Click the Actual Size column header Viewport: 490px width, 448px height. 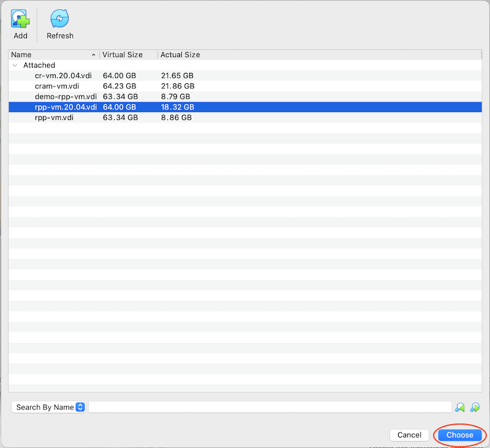[180, 55]
